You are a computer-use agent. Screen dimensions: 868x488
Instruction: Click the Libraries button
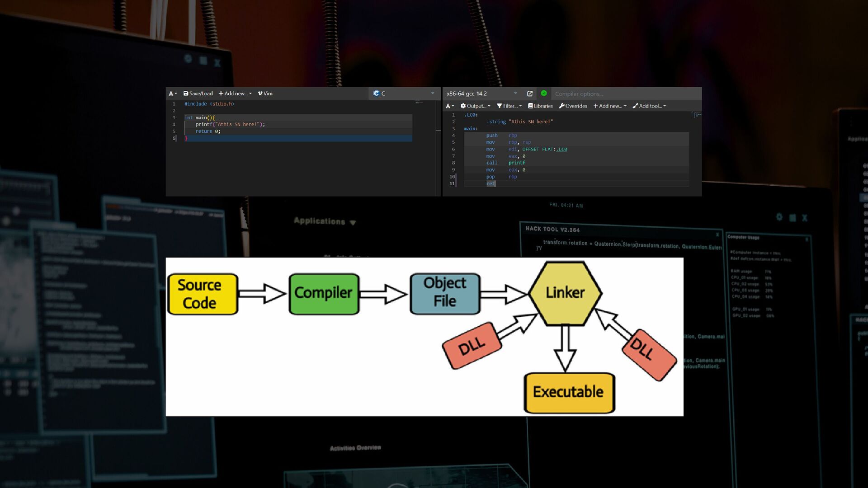pos(540,106)
